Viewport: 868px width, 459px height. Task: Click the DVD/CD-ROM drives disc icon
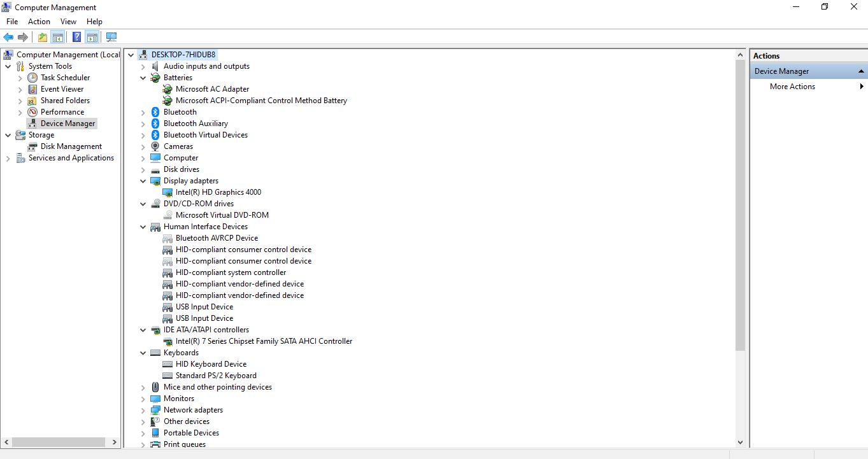[155, 204]
